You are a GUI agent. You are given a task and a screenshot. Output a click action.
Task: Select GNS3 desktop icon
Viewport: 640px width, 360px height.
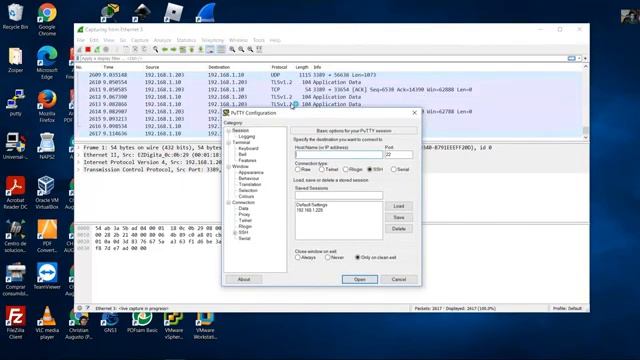tap(110, 322)
